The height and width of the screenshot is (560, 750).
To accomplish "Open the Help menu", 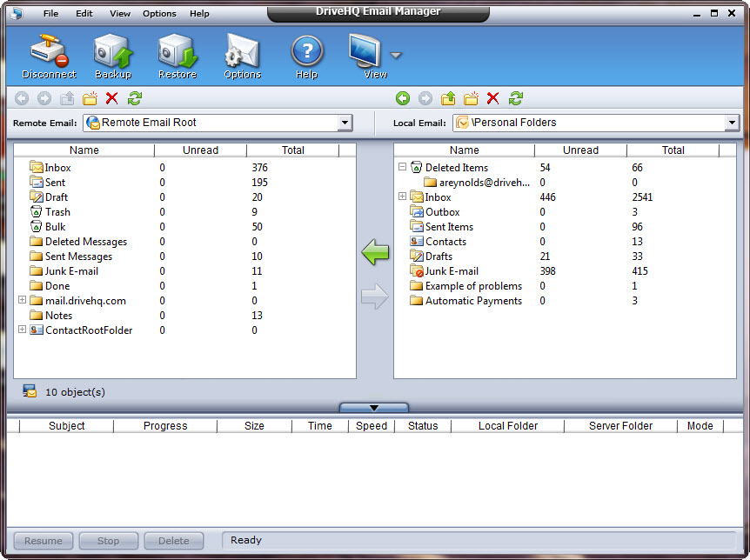I will (x=199, y=13).
